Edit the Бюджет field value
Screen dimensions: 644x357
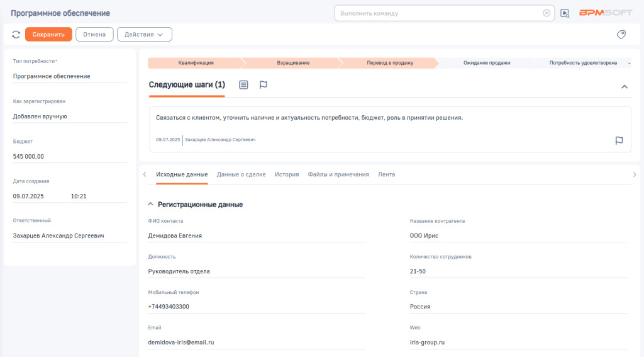[69, 157]
